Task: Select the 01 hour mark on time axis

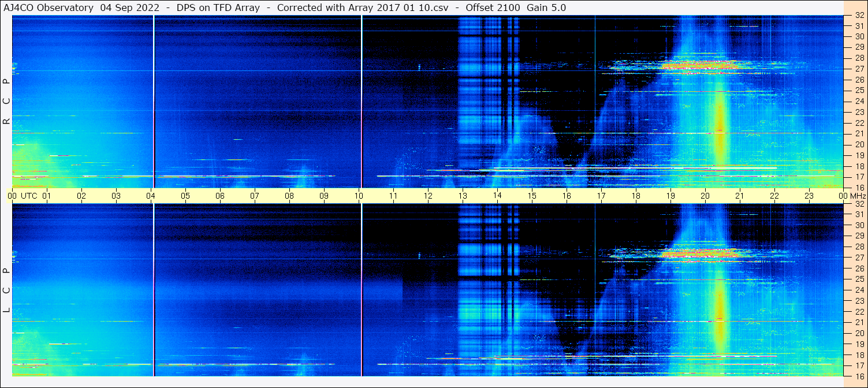Action: tap(47, 196)
